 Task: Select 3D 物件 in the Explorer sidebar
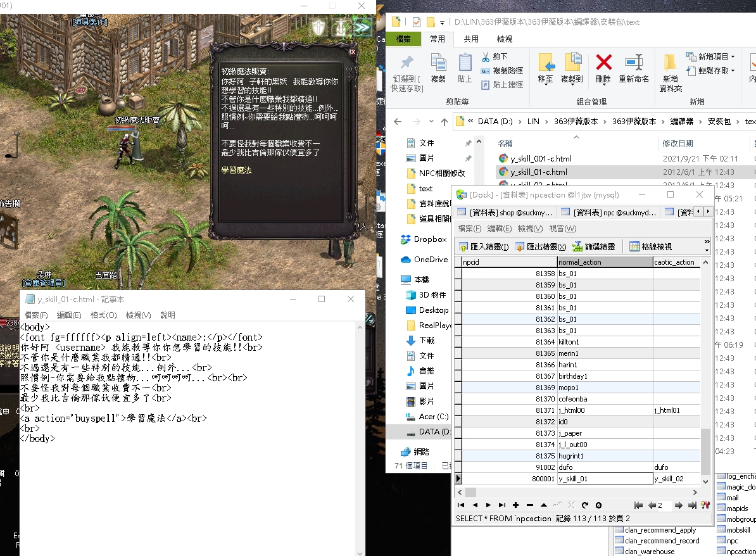432,295
